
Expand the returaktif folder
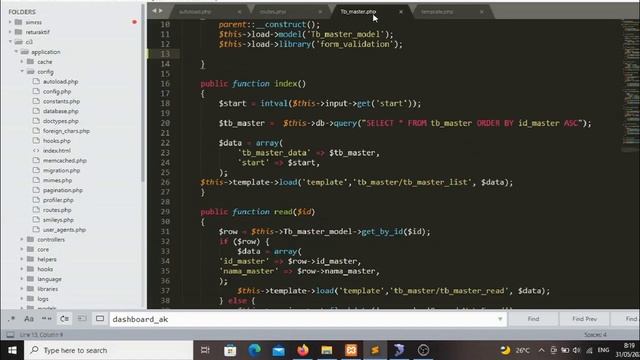coord(10,32)
